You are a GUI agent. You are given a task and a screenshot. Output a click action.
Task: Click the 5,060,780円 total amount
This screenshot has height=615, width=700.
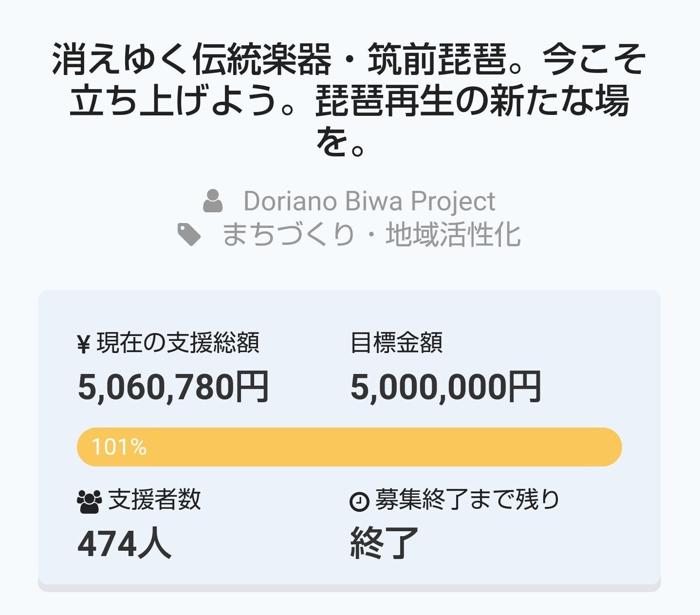(x=173, y=387)
